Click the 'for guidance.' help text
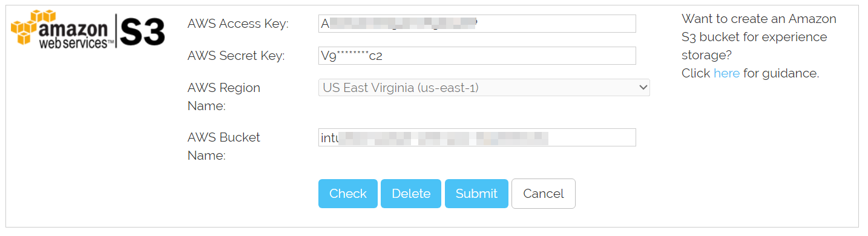Screen dimensions: 868x236 point(781,73)
